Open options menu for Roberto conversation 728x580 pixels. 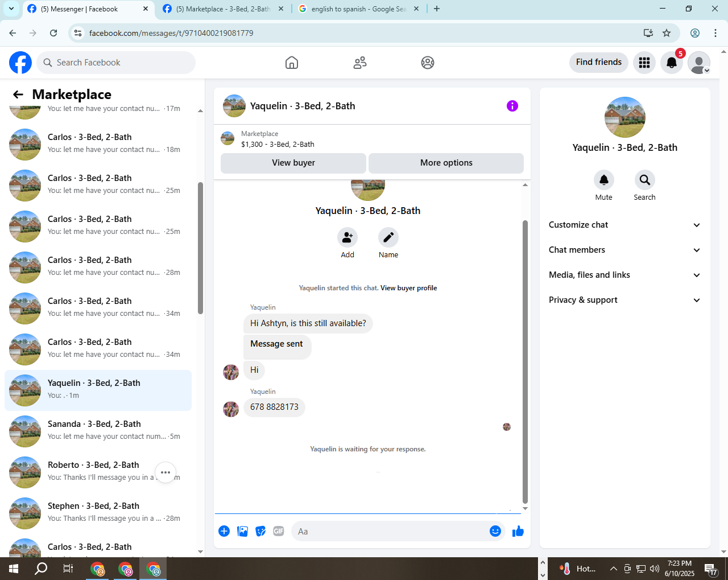[166, 472]
